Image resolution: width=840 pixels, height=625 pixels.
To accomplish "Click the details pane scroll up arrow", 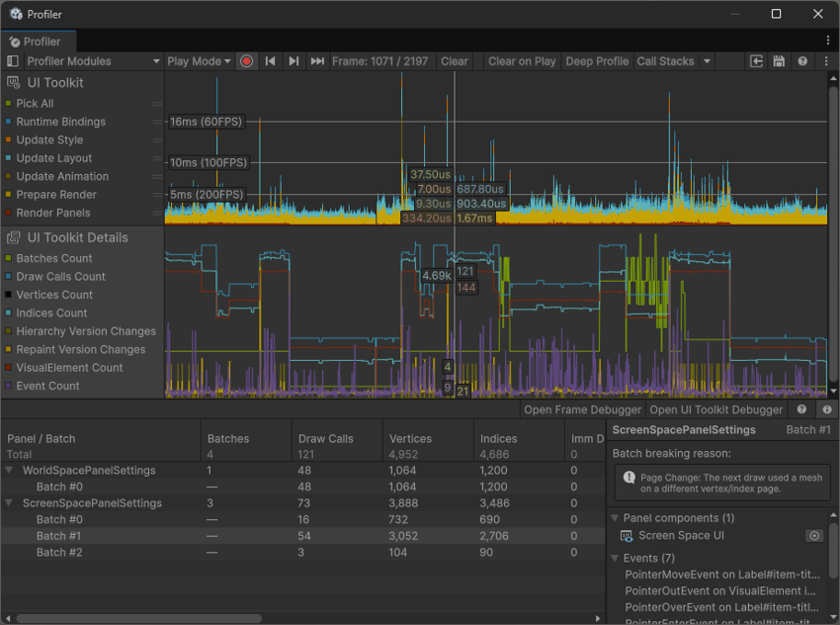I will pyautogui.click(x=833, y=515).
